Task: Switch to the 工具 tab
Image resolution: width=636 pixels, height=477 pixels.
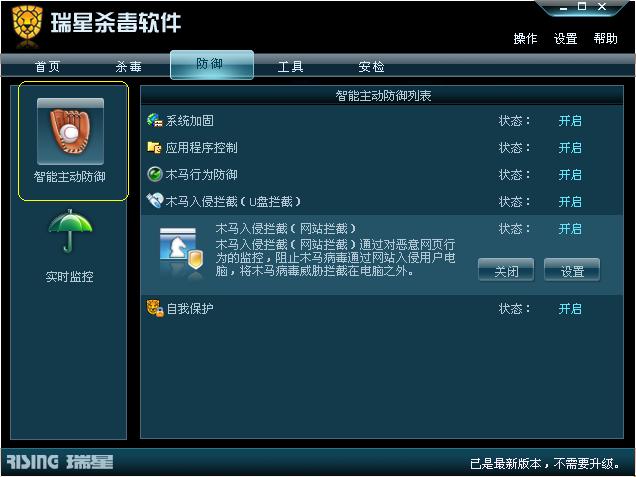Action: point(290,66)
